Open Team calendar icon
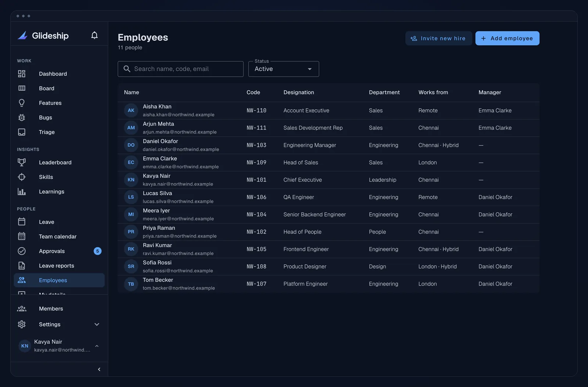Screen dimensions: 588x387 (22, 237)
